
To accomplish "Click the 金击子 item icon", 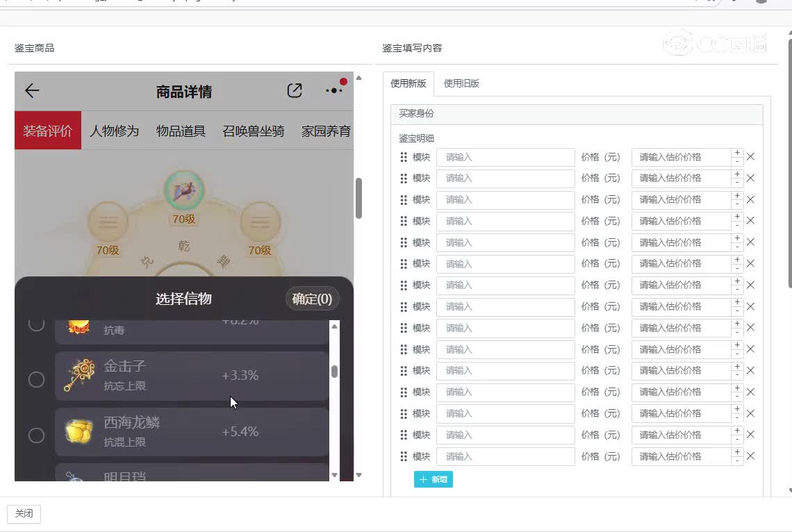I will pyautogui.click(x=79, y=375).
